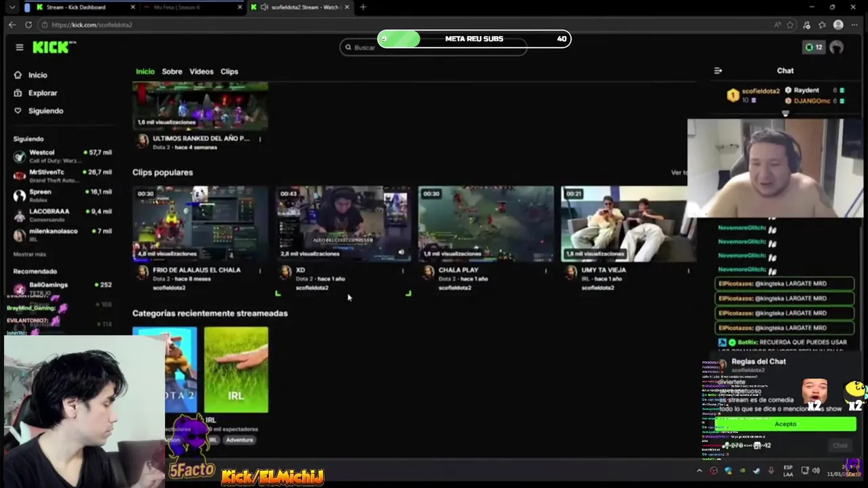Open the IRL category card
The image size is (868, 488).
pos(236,369)
